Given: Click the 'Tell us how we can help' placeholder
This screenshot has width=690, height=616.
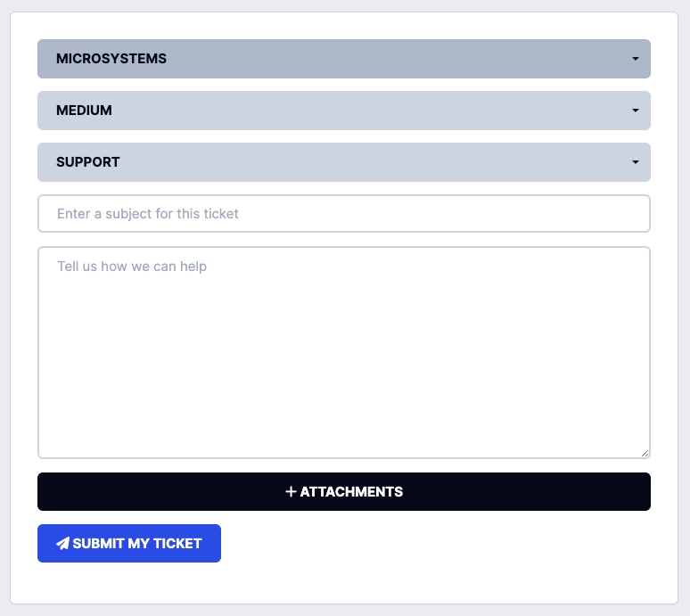Looking at the screenshot, I should point(132,267).
